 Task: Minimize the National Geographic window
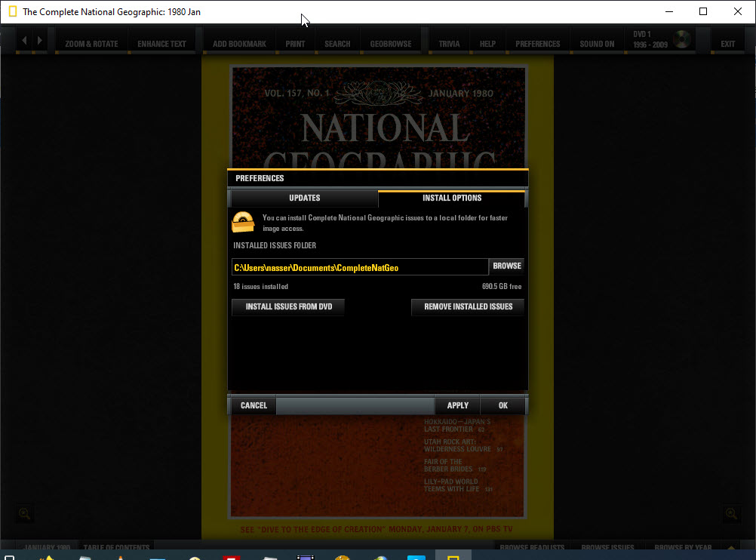point(669,11)
